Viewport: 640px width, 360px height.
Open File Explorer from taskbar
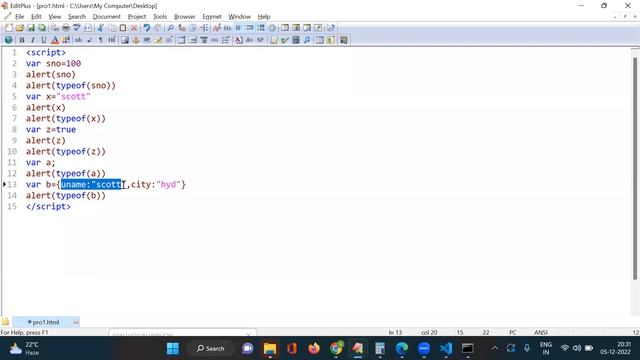pos(270,349)
